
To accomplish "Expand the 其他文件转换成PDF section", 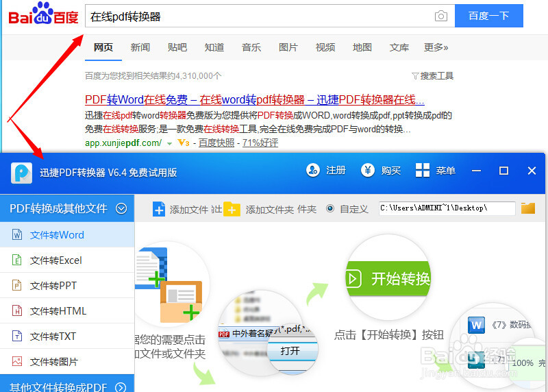I will 121,387.
